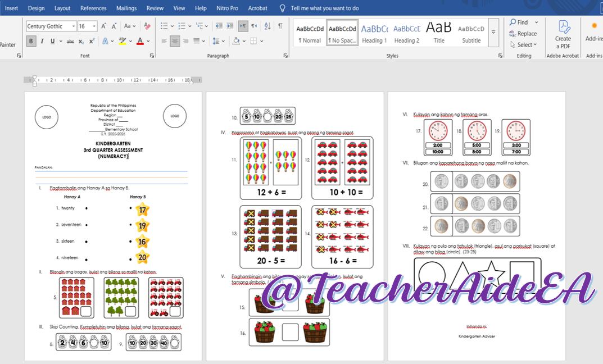This screenshot has height=364, width=603.
Task: Toggle Strikethrough formatting
Action: click(70, 41)
